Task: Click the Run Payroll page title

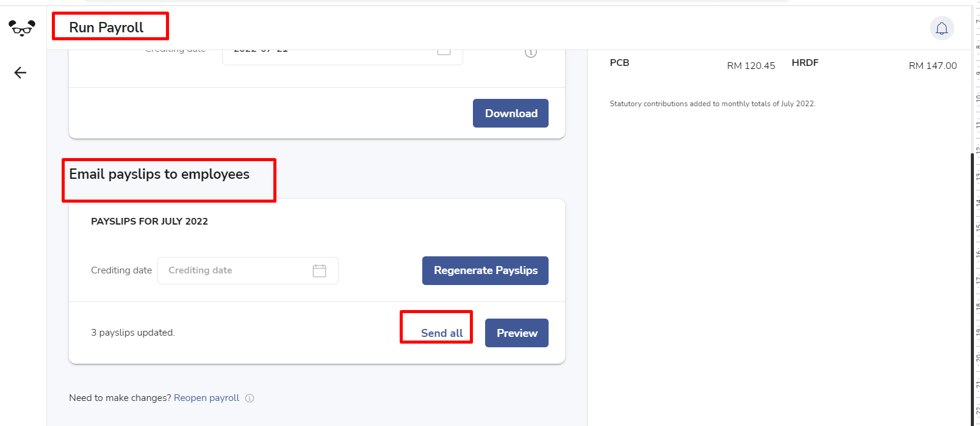Action: pos(106,27)
